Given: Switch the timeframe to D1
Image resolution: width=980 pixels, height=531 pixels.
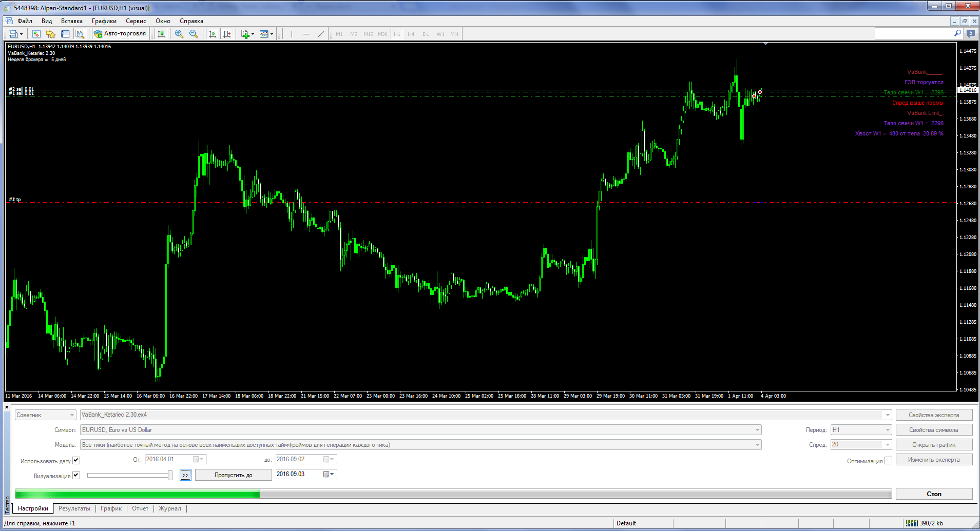Looking at the screenshot, I should pyautogui.click(x=426, y=34).
